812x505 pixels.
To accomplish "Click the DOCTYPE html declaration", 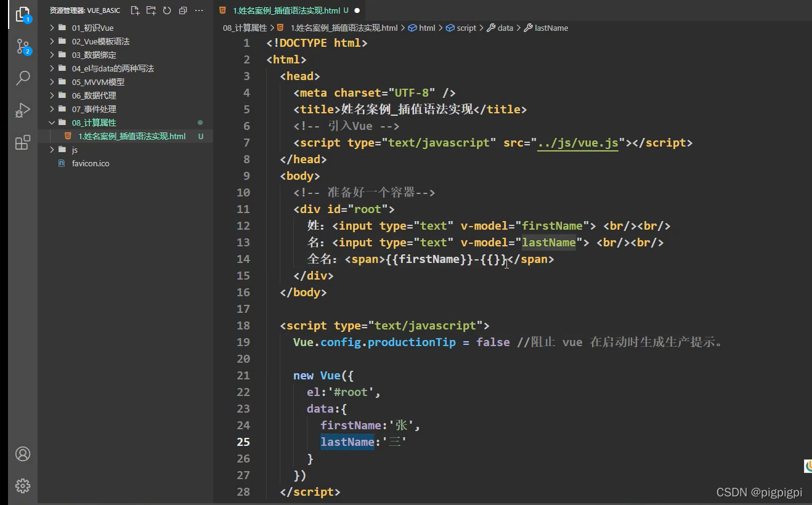I will pyautogui.click(x=317, y=43).
